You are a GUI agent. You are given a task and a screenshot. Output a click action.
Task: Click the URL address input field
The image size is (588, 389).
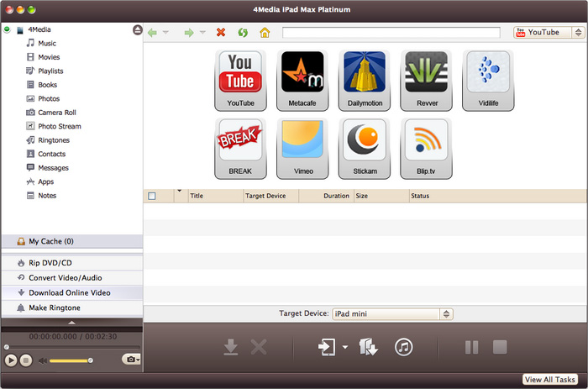[393, 33]
